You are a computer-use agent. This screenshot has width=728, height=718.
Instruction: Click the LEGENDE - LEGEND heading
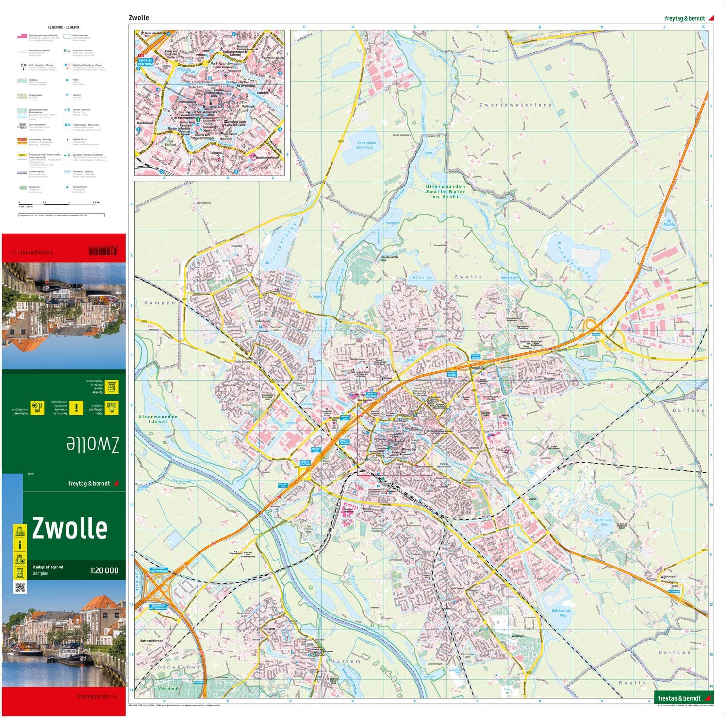click(x=64, y=27)
